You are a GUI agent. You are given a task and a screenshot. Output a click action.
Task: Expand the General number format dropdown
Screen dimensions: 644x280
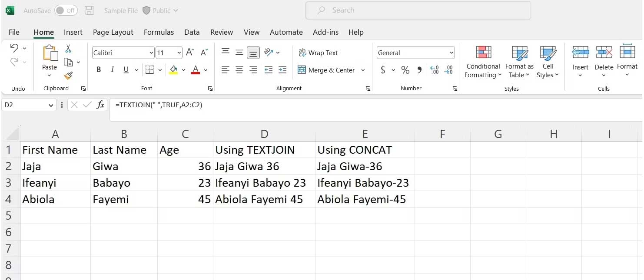[x=451, y=53]
